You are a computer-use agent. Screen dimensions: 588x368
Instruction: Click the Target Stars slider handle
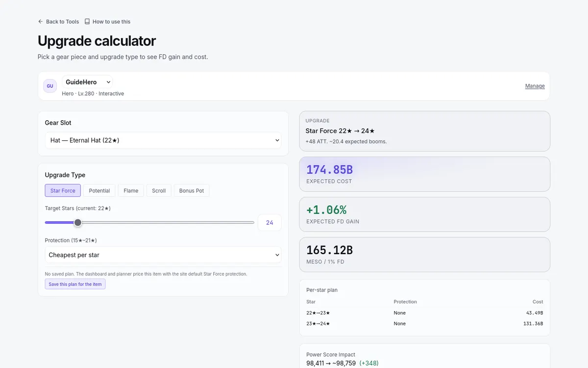point(78,223)
